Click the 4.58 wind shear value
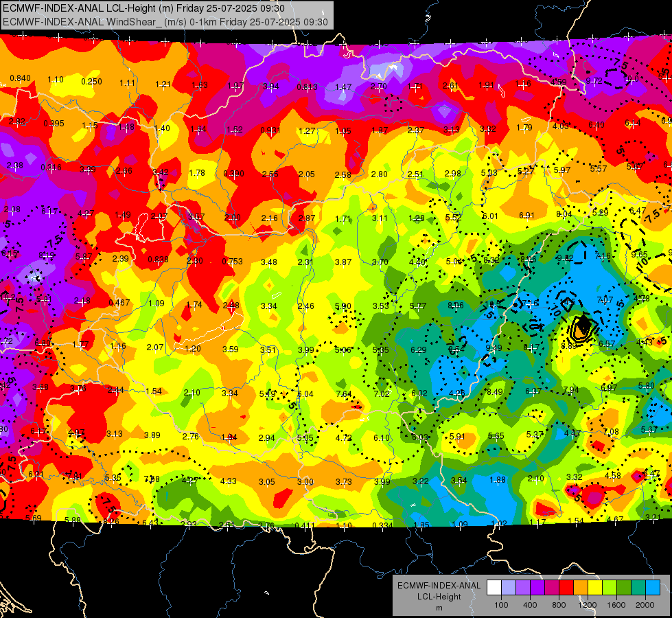Screen dimensions: 672x618 click(x=613, y=475)
